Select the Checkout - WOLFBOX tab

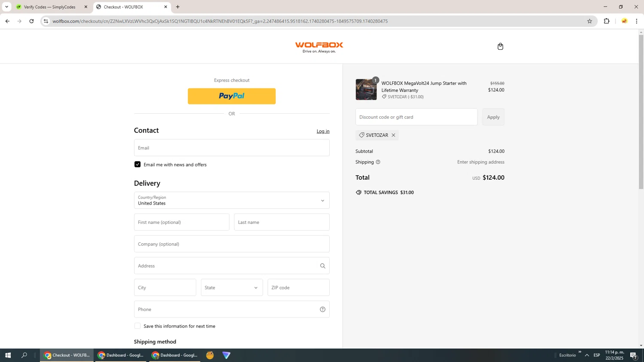click(131, 7)
